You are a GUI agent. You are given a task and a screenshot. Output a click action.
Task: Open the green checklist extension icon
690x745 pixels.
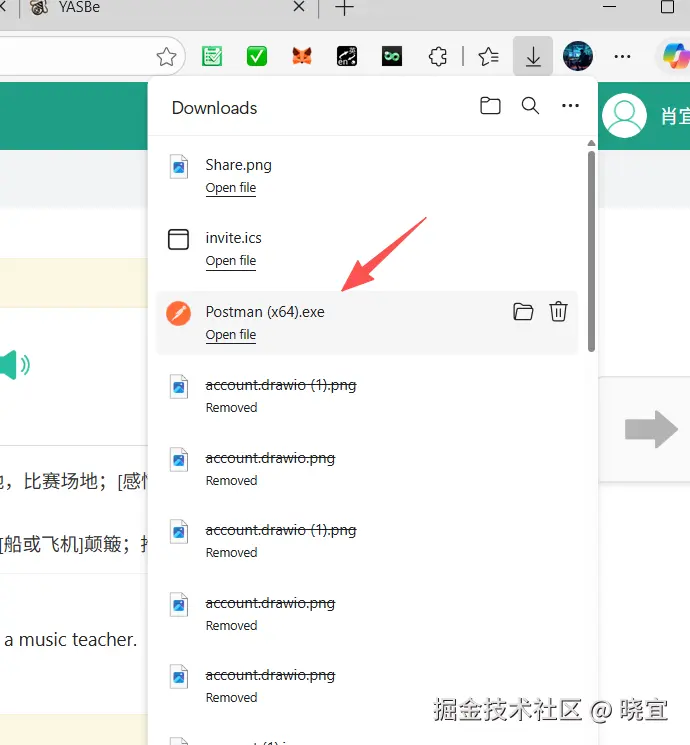[x=212, y=57]
